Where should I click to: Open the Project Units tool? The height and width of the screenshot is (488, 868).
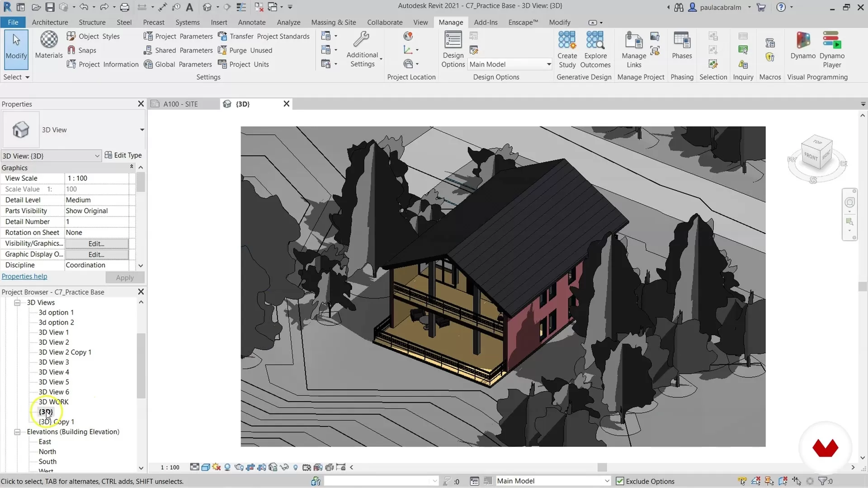click(x=250, y=64)
